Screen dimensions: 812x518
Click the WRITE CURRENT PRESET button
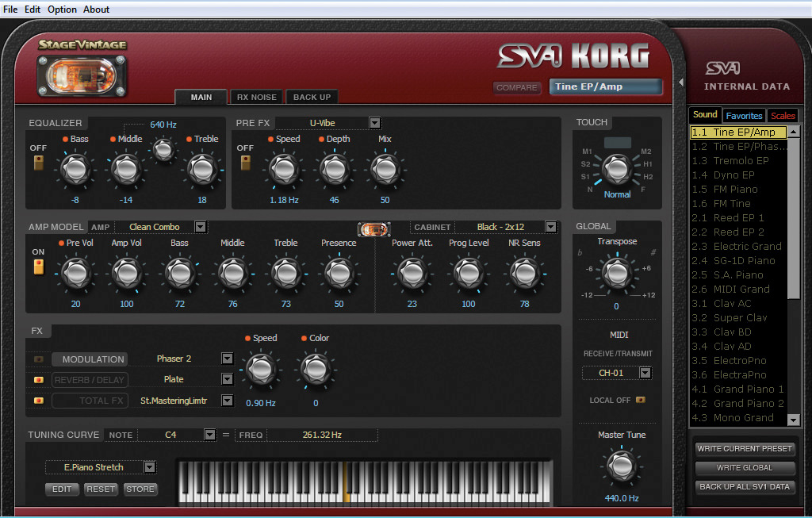745,448
